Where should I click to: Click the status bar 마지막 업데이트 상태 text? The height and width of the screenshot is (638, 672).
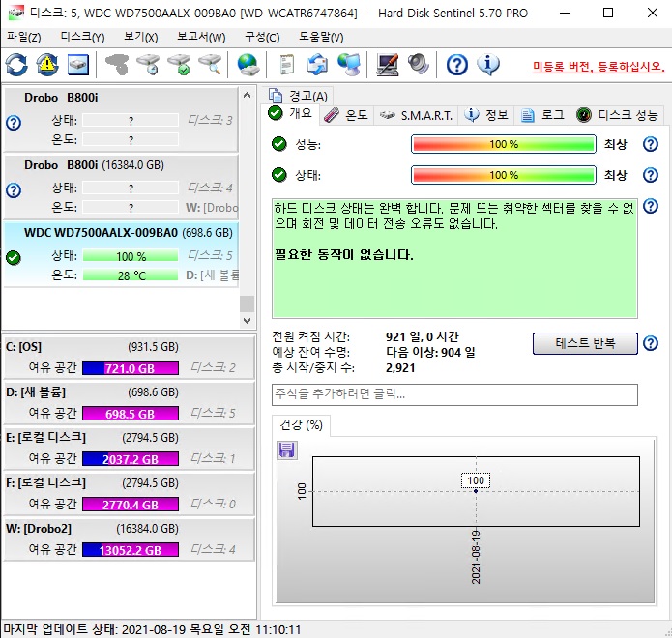click(x=152, y=630)
